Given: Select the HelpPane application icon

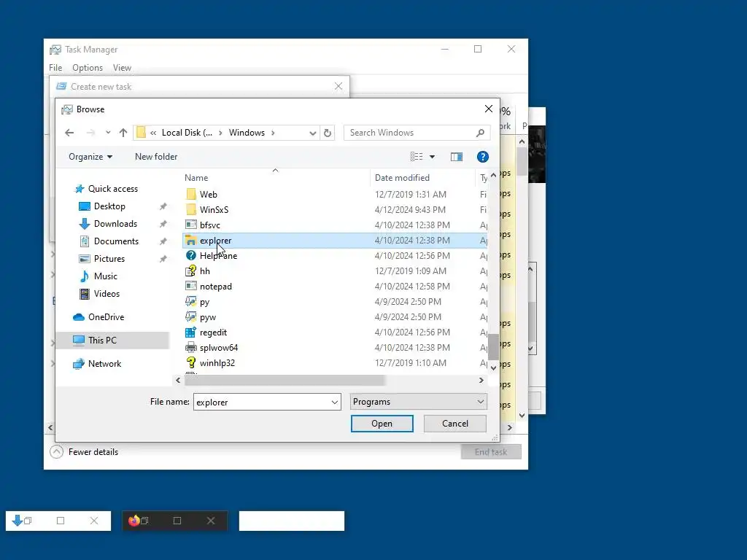Looking at the screenshot, I should tap(191, 256).
